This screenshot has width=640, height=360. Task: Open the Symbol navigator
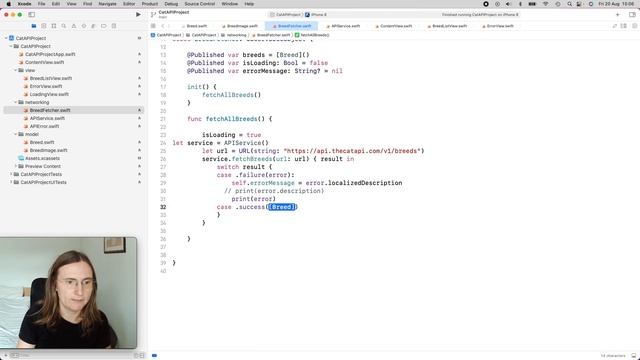(x=54, y=26)
